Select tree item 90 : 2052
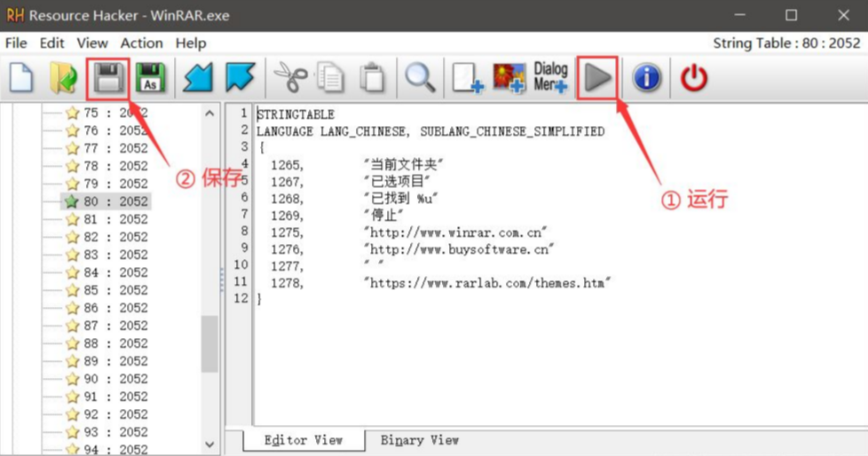The image size is (868, 456). [x=107, y=379]
